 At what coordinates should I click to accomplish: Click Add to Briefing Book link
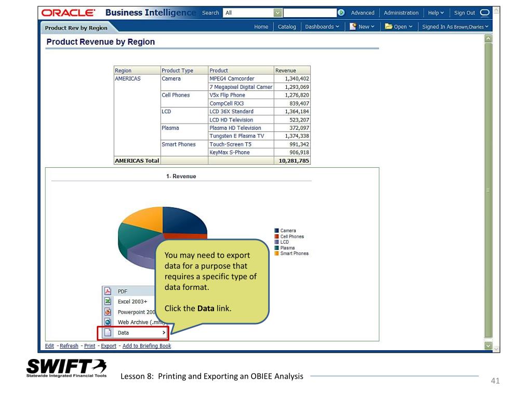click(147, 345)
